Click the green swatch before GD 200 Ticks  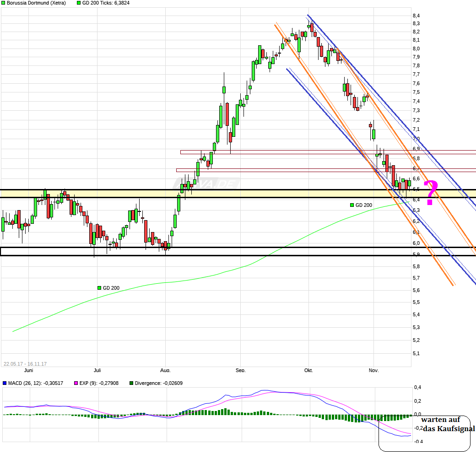(79, 3)
